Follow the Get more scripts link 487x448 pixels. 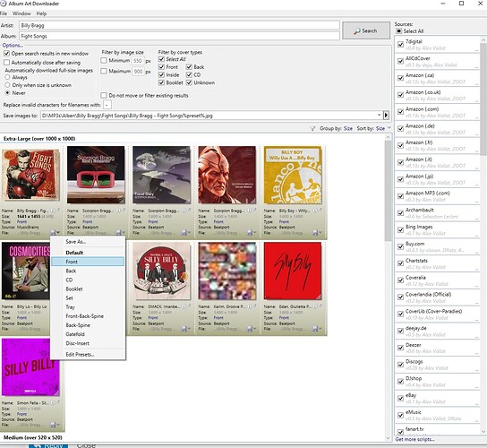[x=414, y=439]
